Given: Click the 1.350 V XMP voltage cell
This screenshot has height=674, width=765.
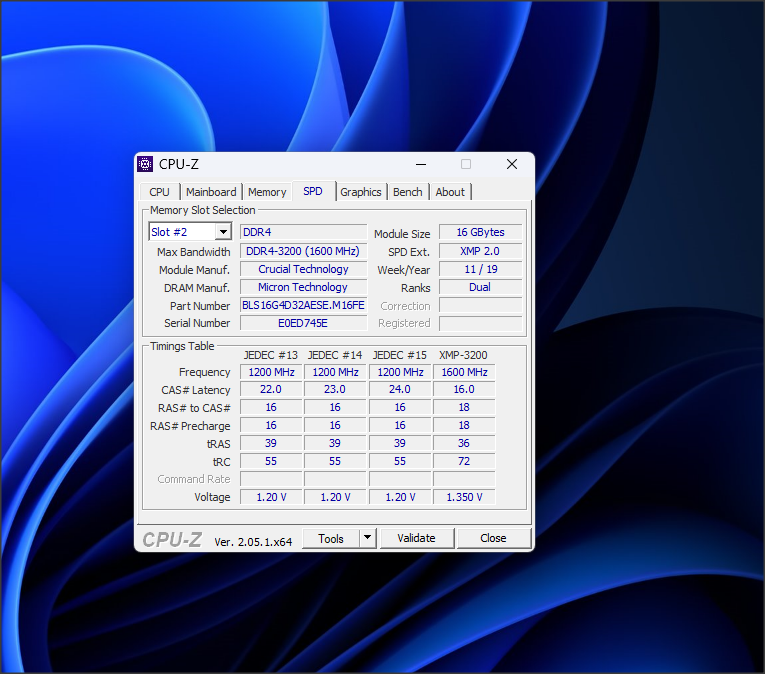Looking at the screenshot, I should click(x=464, y=497).
